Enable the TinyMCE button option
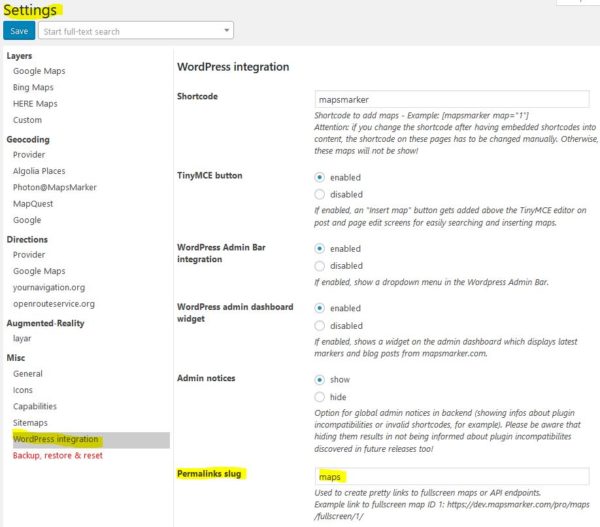The height and width of the screenshot is (527, 600). click(320, 177)
